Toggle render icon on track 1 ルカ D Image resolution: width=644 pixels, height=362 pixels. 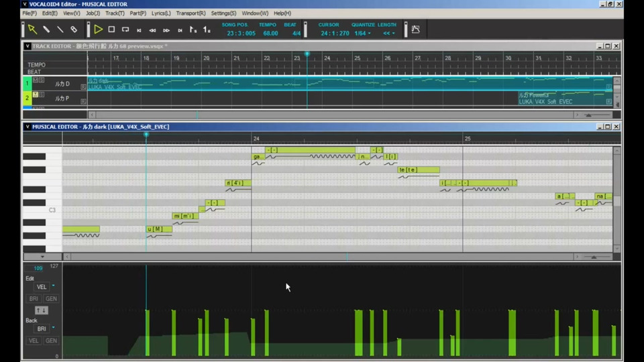[x=83, y=87]
